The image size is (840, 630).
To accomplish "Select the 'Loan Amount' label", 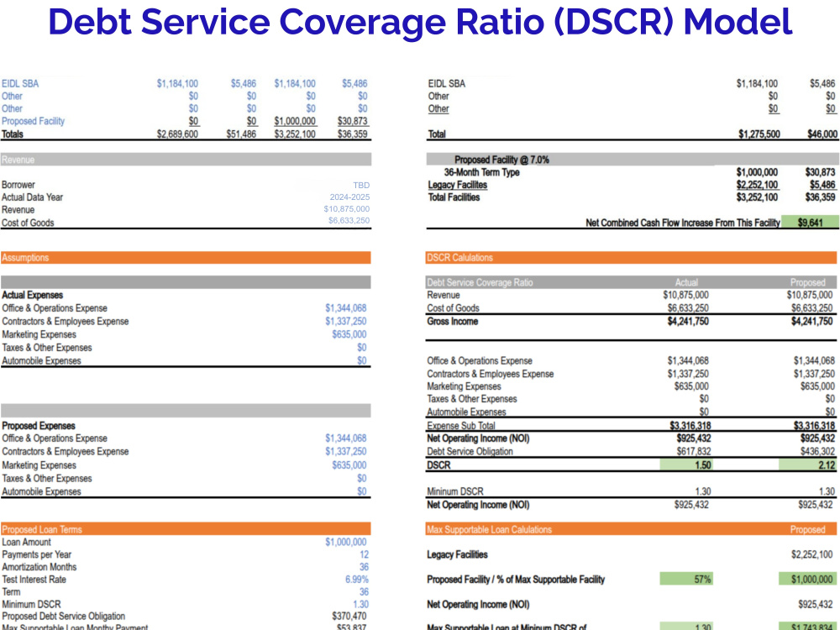I will 26,542.
